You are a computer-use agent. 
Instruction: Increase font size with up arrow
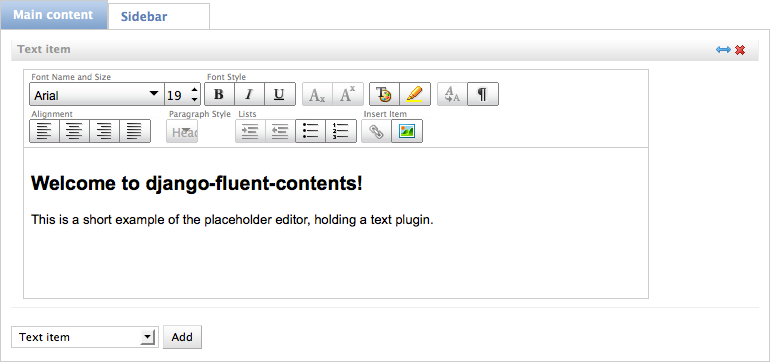(x=194, y=89)
